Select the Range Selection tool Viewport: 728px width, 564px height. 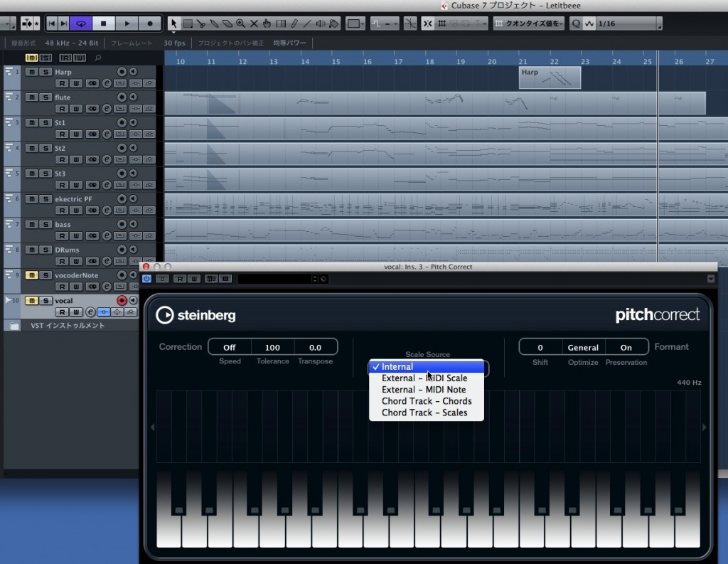tap(188, 23)
